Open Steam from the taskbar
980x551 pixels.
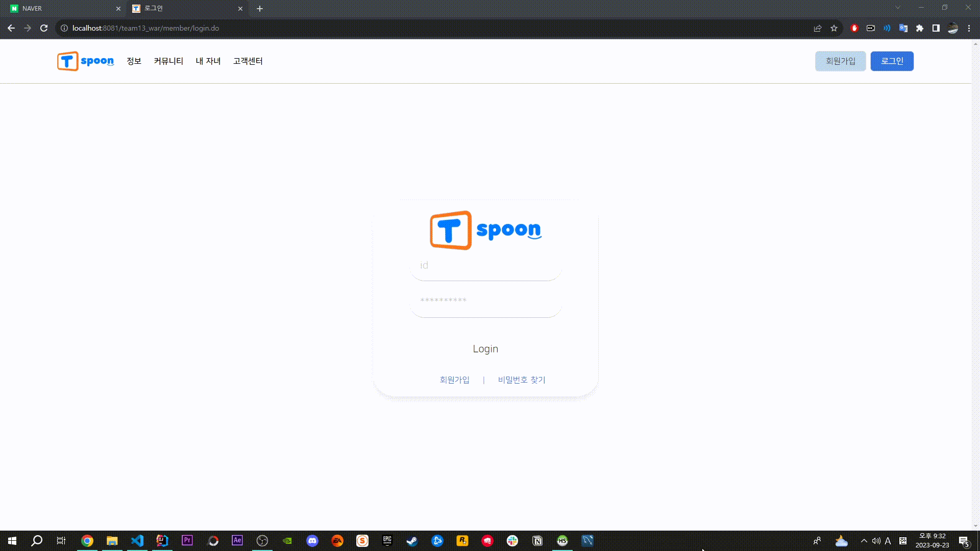point(412,541)
